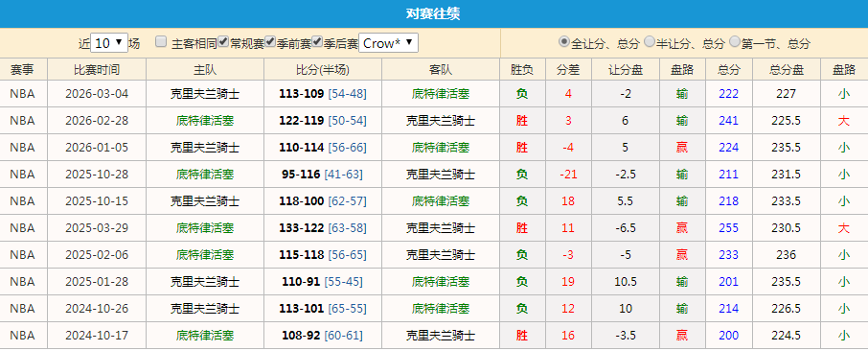Click the 主队 column header

pyautogui.click(x=205, y=70)
